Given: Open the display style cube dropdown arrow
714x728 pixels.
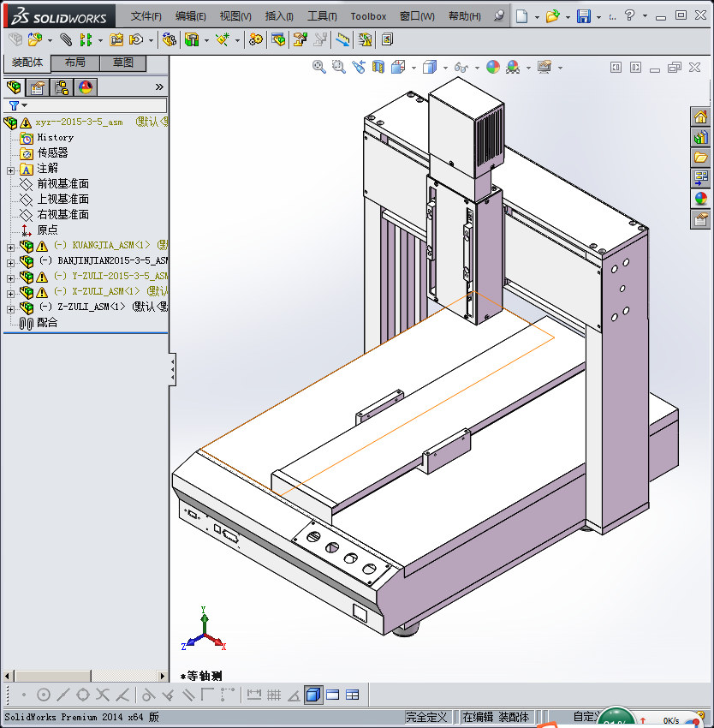Looking at the screenshot, I should (443, 68).
